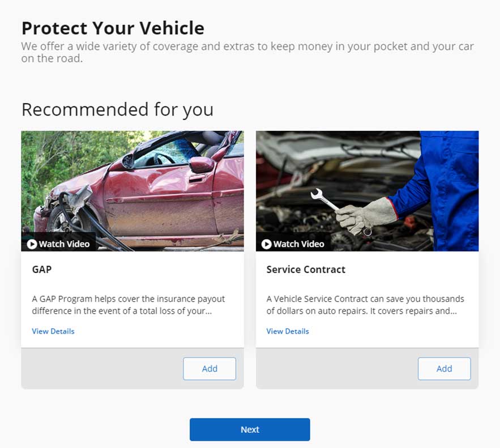The height and width of the screenshot is (448, 500).
Task: Click the Watch Video label on the Service Contract card
Action: tap(298, 244)
